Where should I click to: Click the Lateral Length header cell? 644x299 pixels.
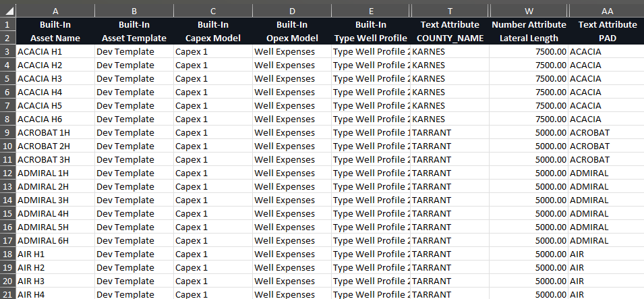(x=529, y=38)
